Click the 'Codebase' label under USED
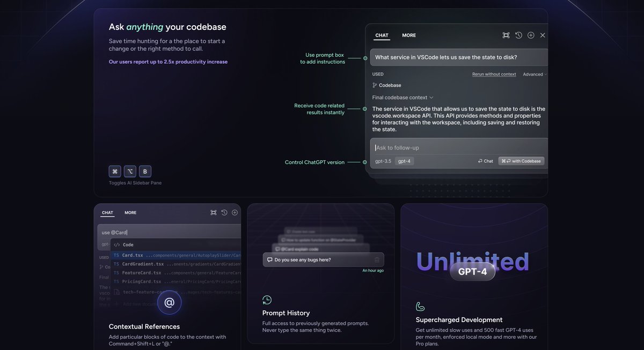This screenshot has height=350, width=644. coord(390,85)
